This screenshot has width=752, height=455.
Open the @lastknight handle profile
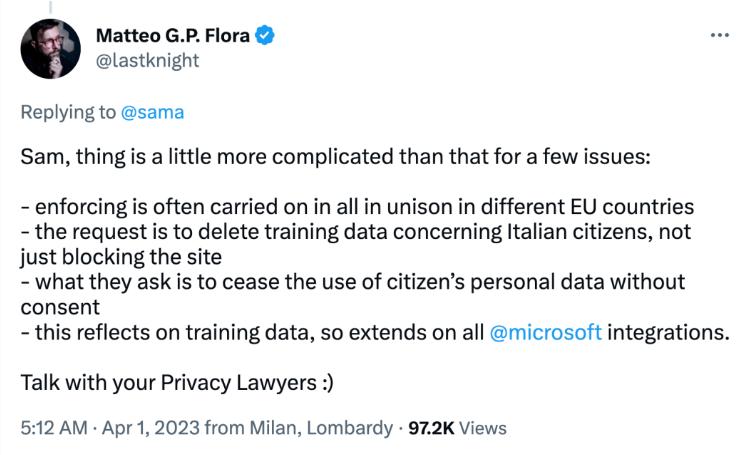pyautogui.click(x=147, y=60)
